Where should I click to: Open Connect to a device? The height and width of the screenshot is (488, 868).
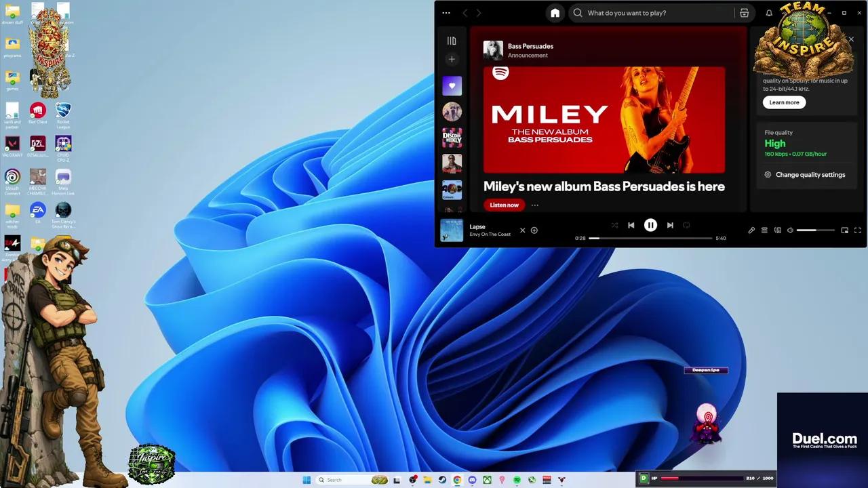pos(778,230)
